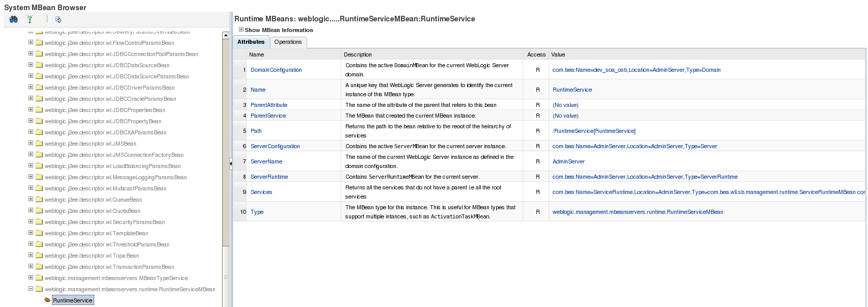The width and height of the screenshot is (868, 307).
Task: Click the JMSBean folder icon
Action: pyautogui.click(x=39, y=144)
